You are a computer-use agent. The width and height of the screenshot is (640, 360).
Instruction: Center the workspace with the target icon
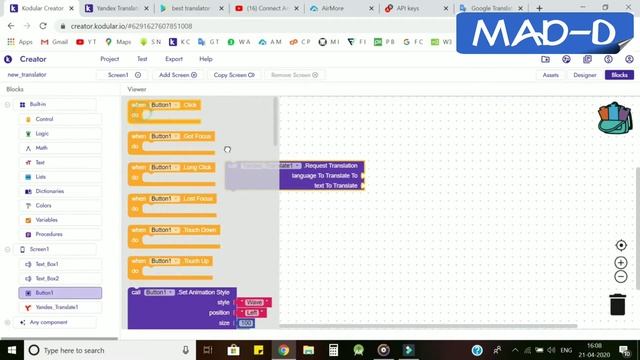pos(621,245)
